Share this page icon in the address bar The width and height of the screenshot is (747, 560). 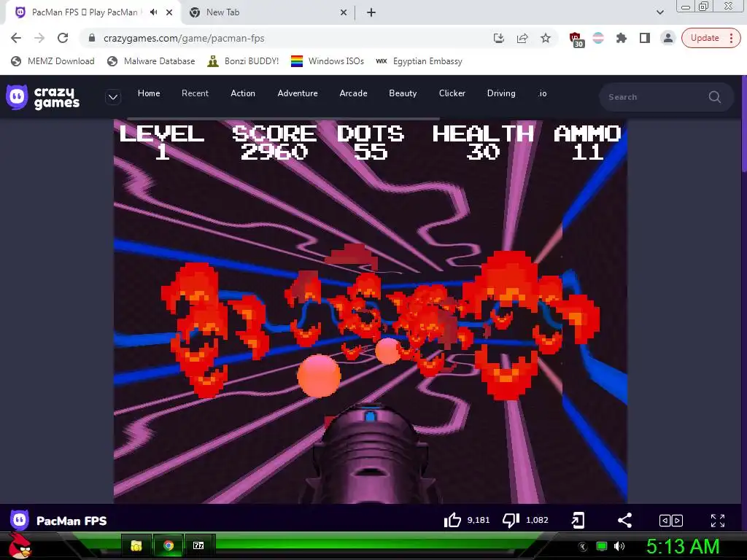pos(522,38)
